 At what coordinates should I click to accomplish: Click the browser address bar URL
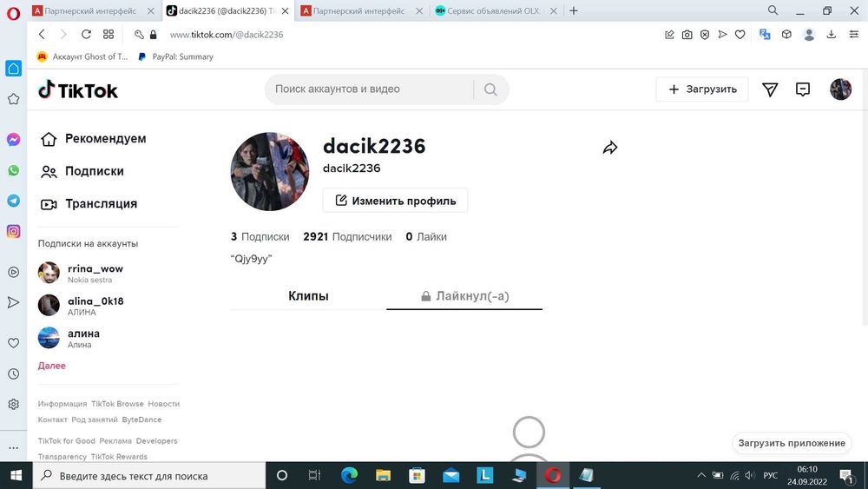[227, 35]
